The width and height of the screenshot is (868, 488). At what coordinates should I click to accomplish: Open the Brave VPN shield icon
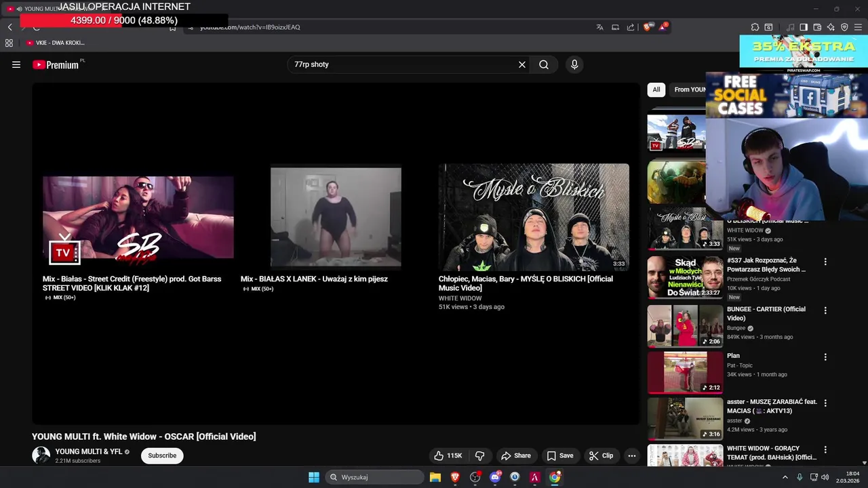[x=844, y=27]
